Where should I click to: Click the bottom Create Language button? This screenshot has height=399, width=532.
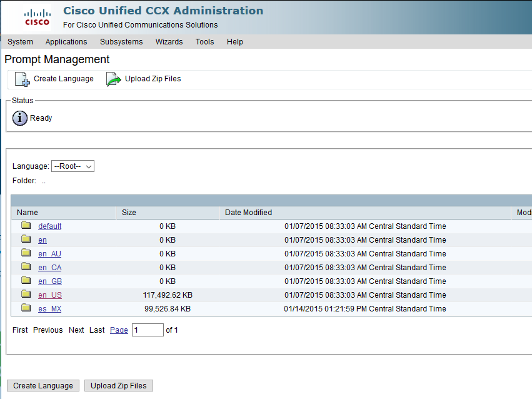click(43, 386)
